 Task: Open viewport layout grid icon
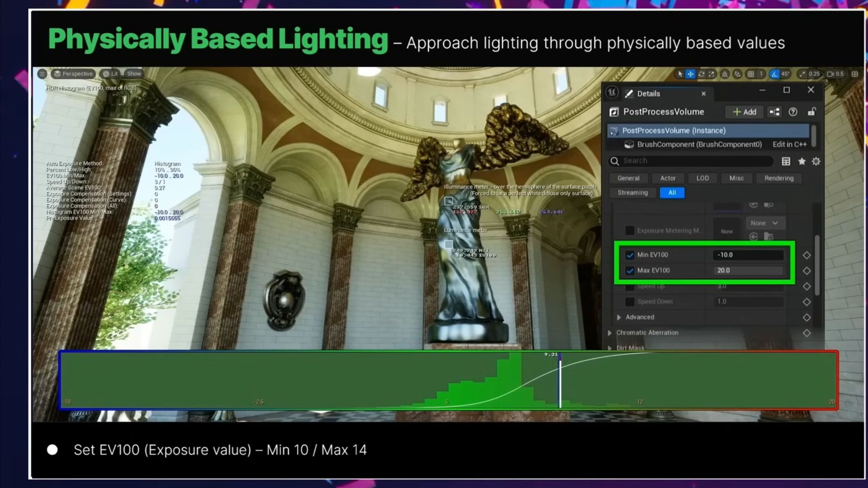(855, 74)
